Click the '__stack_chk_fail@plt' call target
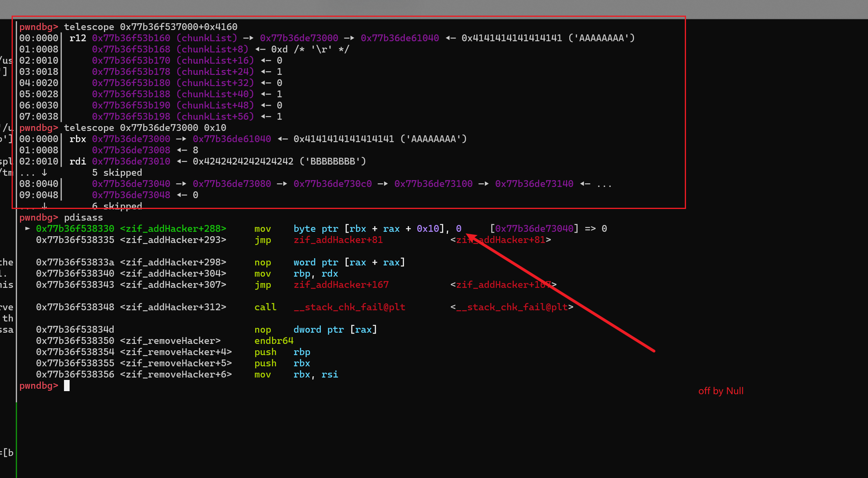The height and width of the screenshot is (478, 868). [x=349, y=307]
